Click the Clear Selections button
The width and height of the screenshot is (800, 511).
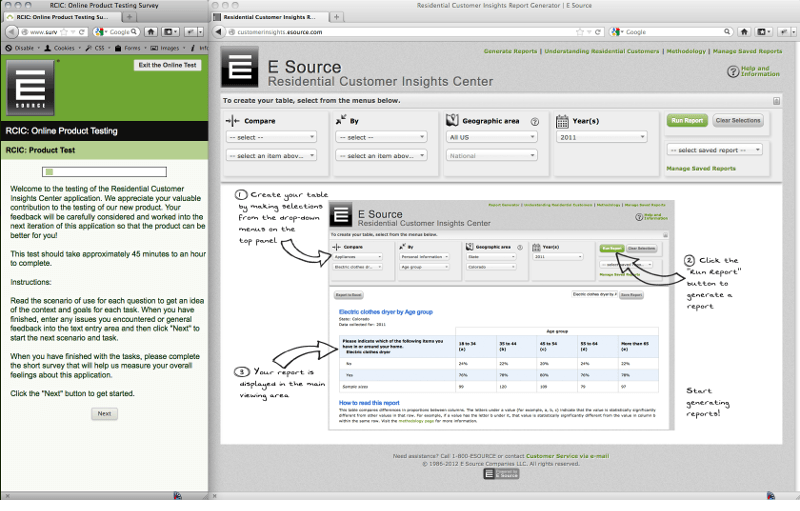tap(738, 120)
